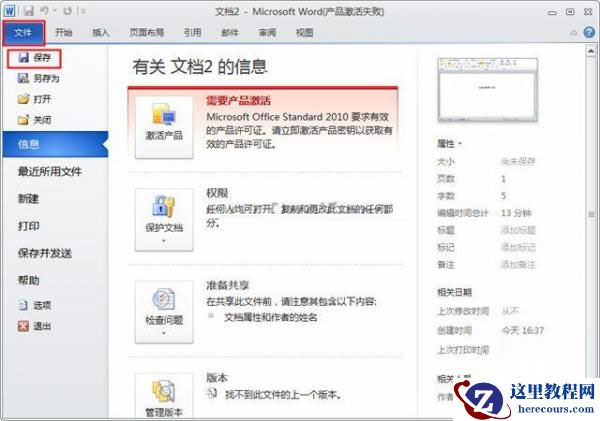The height and width of the screenshot is (421, 600).
Task: Click the 文档属性和作者的姓名 list item
Action: point(271,317)
